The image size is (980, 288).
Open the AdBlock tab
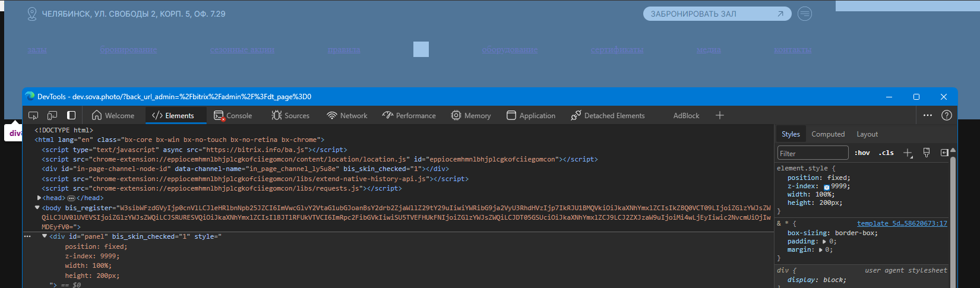(x=686, y=115)
